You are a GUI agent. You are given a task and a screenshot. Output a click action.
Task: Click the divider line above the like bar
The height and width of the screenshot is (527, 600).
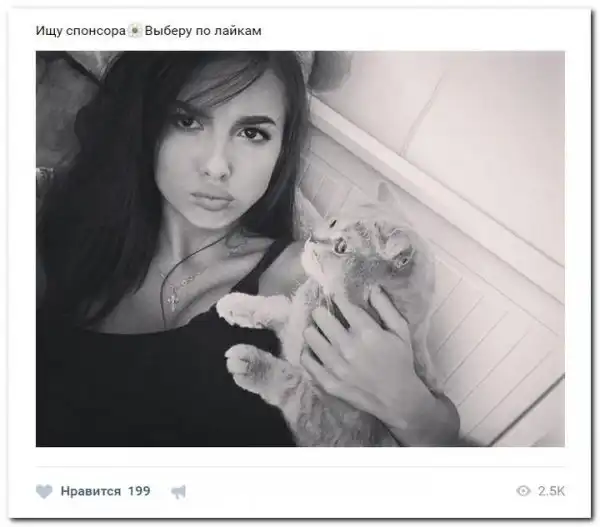[300, 467]
